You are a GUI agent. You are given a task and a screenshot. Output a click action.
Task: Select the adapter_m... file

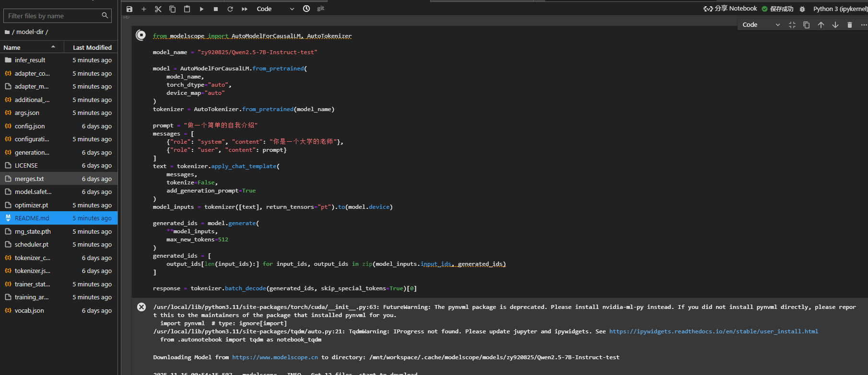point(59,87)
